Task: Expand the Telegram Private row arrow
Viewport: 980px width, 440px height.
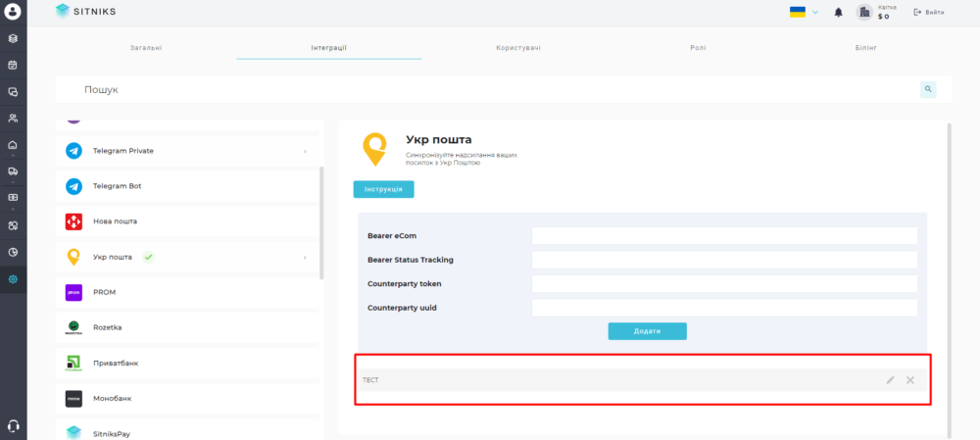Action: pyautogui.click(x=305, y=151)
